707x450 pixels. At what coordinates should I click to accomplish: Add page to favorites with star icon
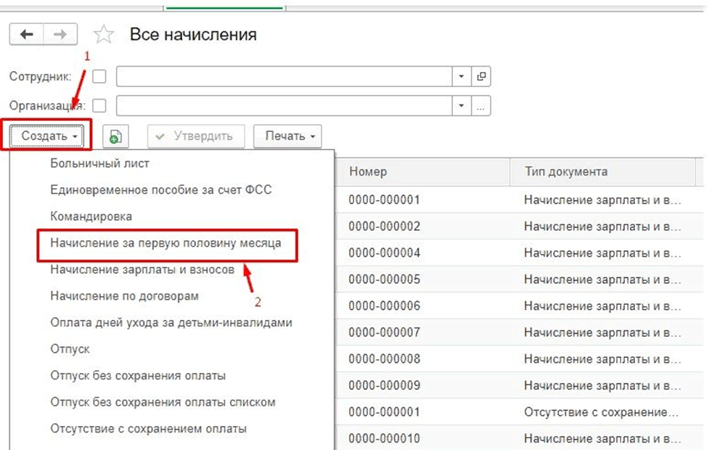[x=104, y=35]
